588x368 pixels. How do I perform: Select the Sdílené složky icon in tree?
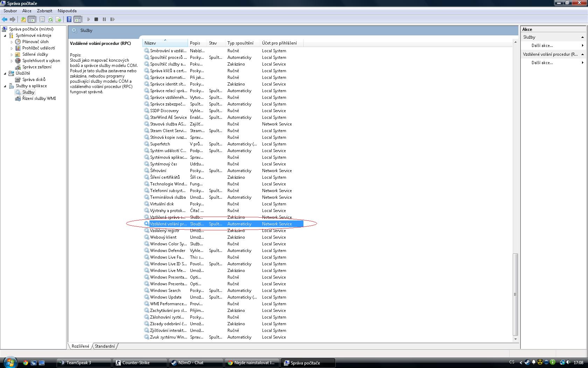pos(18,54)
